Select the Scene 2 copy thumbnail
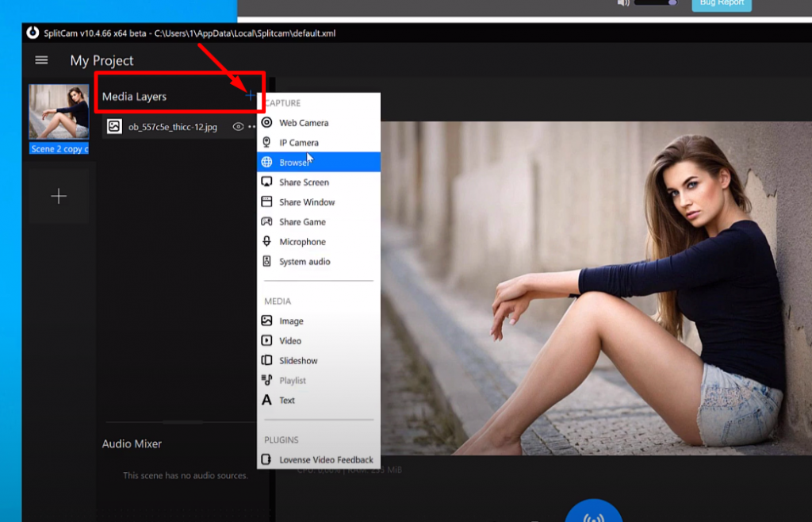 [x=59, y=113]
